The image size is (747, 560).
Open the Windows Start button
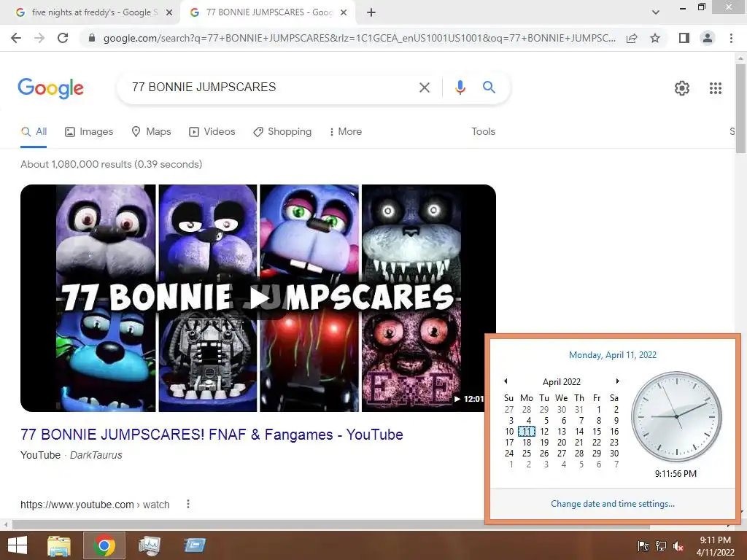coord(18,545)
